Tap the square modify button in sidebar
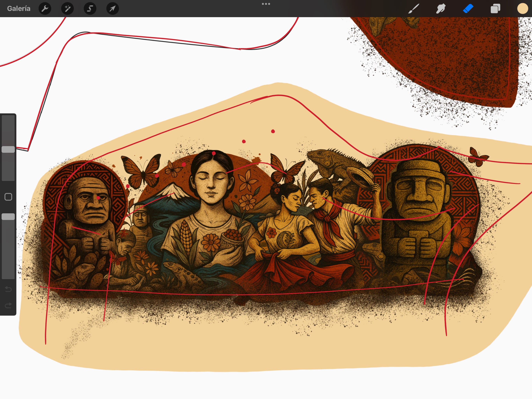Image resolution: width=532 pixels, height=399 pixels. [8, 197]
